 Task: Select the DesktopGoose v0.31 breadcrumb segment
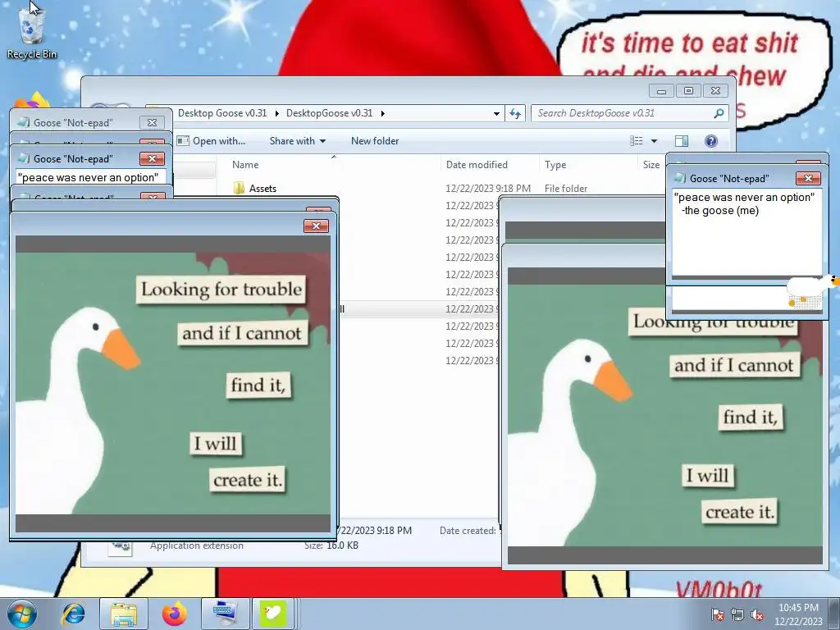[329, 113]
